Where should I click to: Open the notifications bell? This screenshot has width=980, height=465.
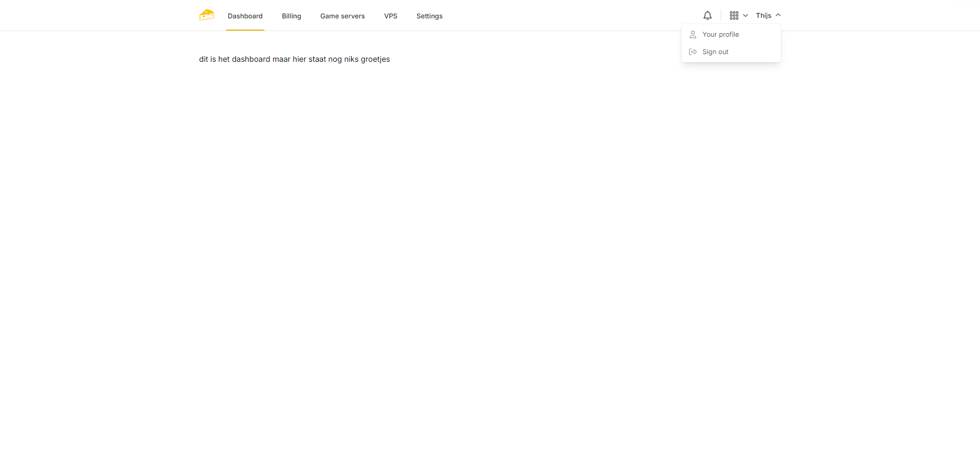pos(707,16)
